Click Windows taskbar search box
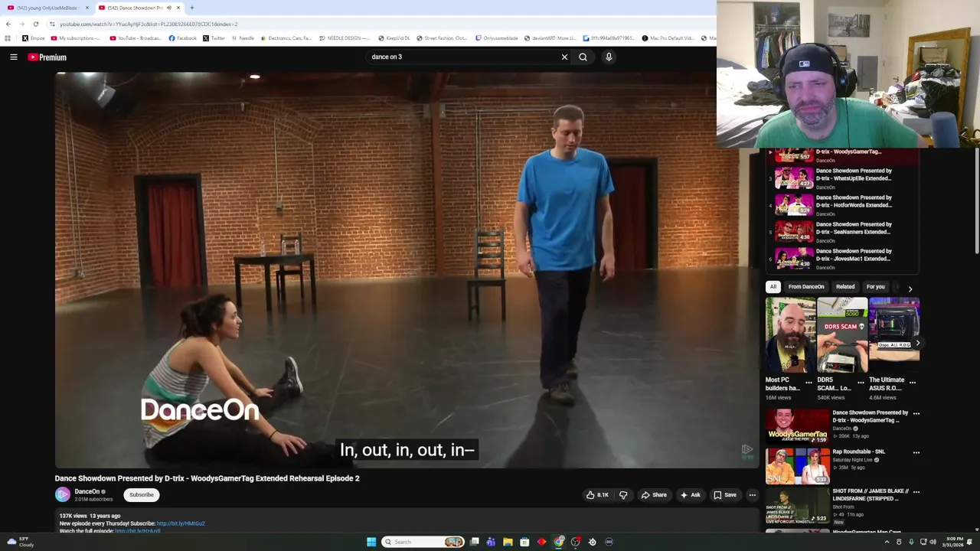 [423, 542]
